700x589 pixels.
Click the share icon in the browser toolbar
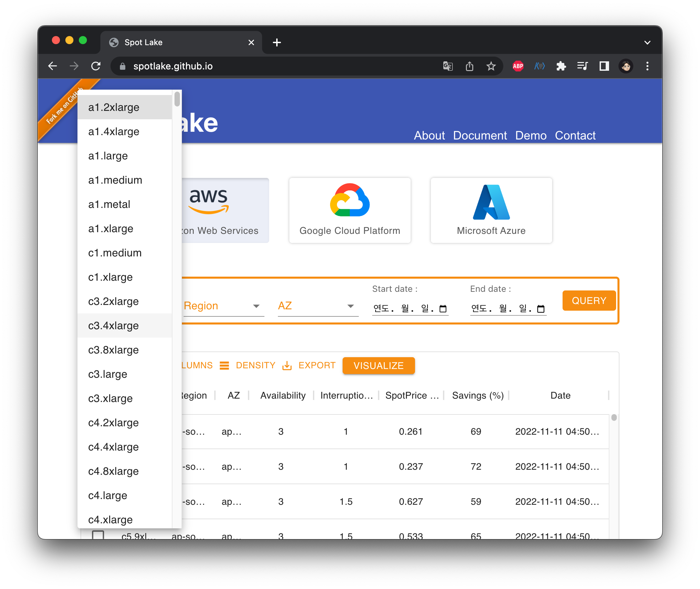tap(470, 66)
